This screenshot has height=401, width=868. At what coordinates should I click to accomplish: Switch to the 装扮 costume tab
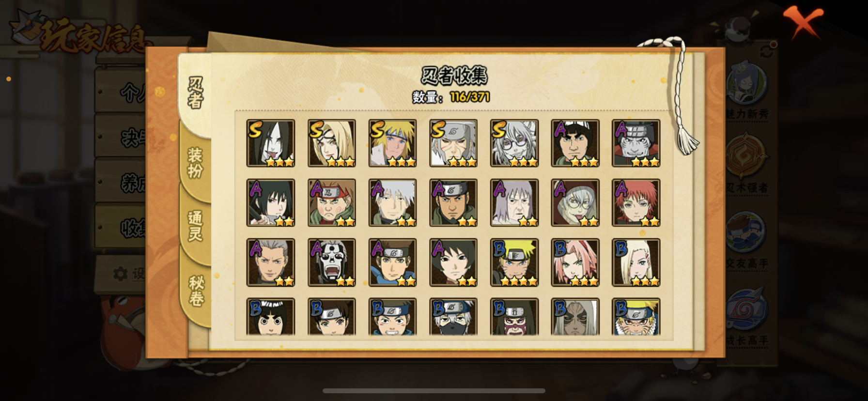[195, 163]
